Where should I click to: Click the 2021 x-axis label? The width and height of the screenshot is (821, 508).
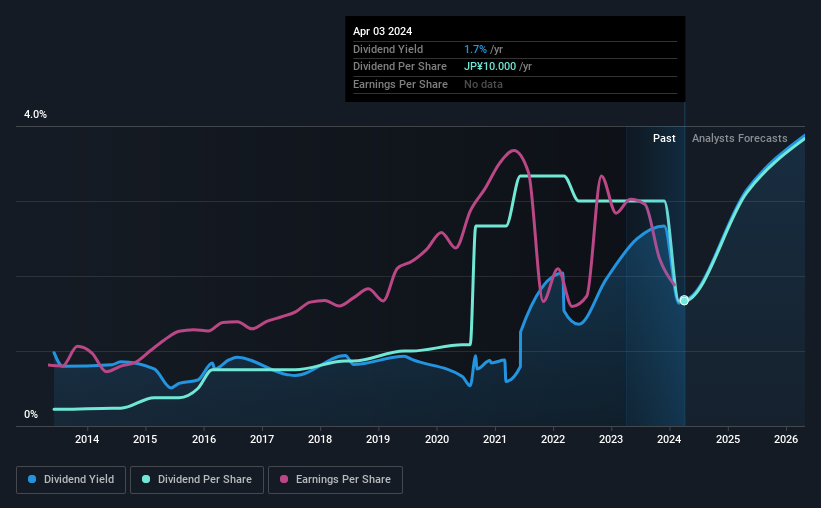pos(495,439)
